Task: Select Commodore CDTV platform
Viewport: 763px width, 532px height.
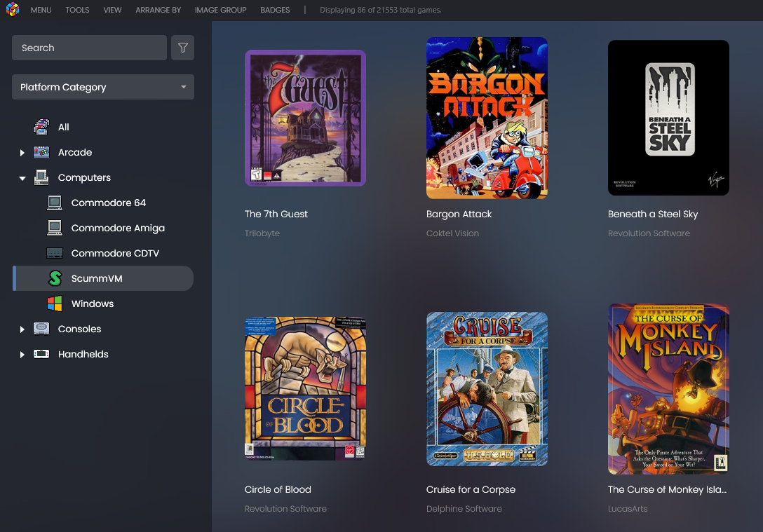Action: [x=115, y=253]
